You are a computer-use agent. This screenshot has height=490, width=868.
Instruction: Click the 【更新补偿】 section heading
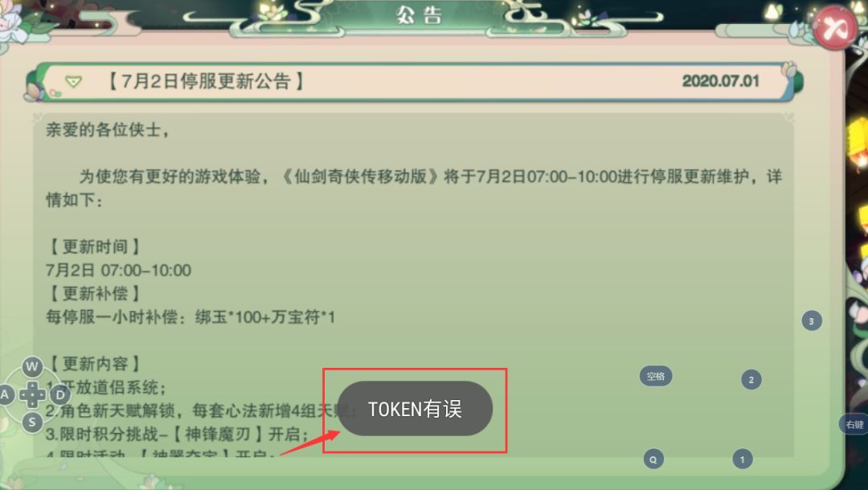tap(95, 294)
